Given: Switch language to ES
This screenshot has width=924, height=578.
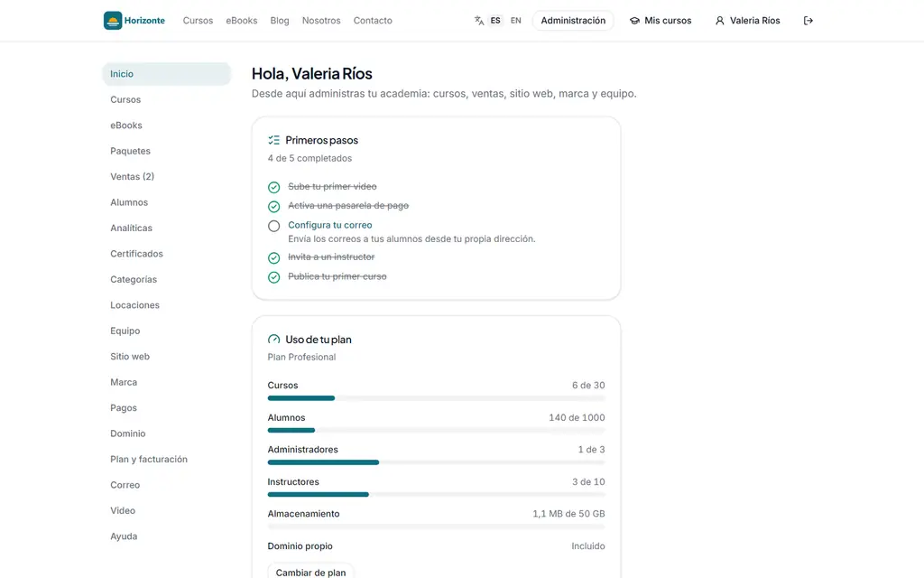Looking at the screenshot, I should 495,21.
